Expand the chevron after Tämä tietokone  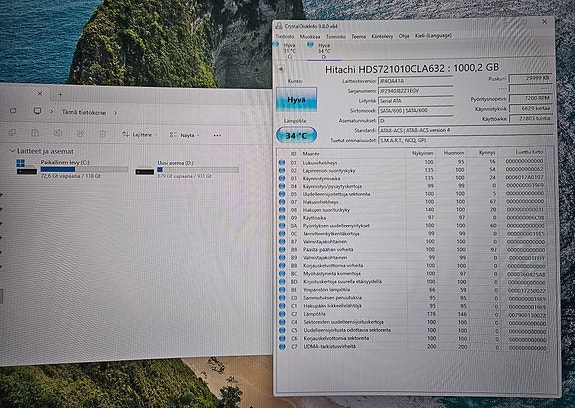(x=116, y=113)
